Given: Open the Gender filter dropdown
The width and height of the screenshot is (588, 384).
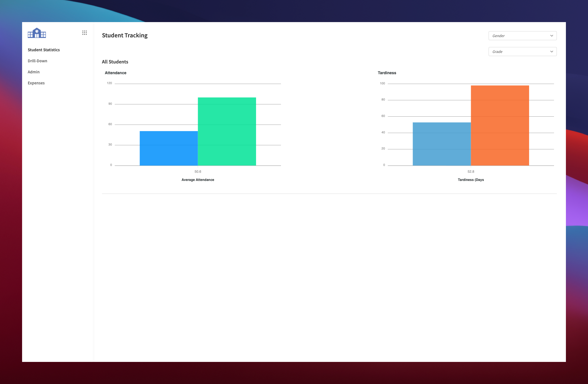Looking at the screenshot, I should click(522, 36).
